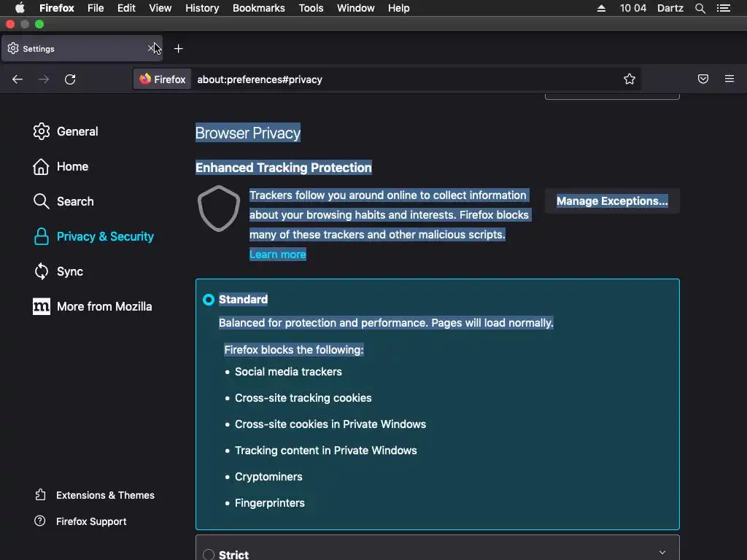The width and height of the screenshot is (747, 560).
Task: Click the back navigation arrow
Action: (18, 79)
